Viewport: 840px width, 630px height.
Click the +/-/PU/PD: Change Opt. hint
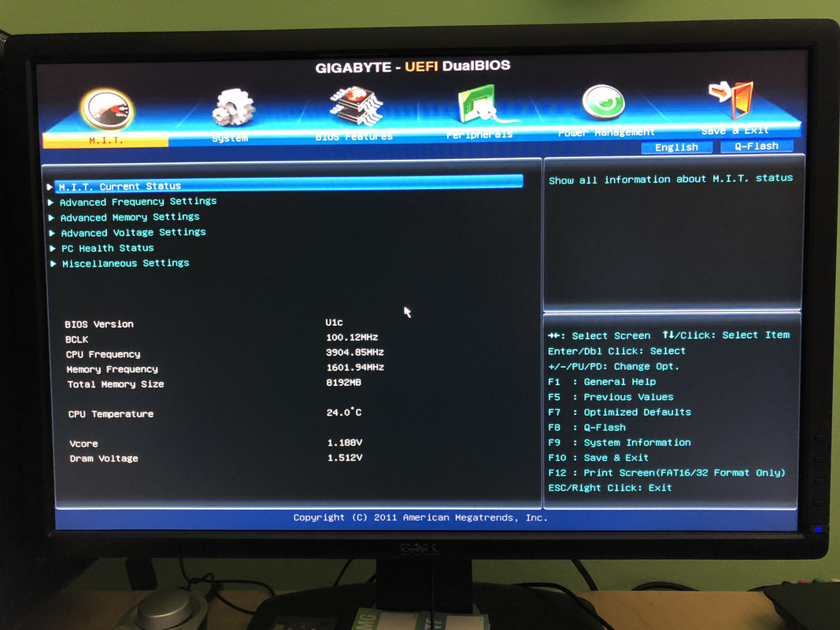(x=613, y=366)
